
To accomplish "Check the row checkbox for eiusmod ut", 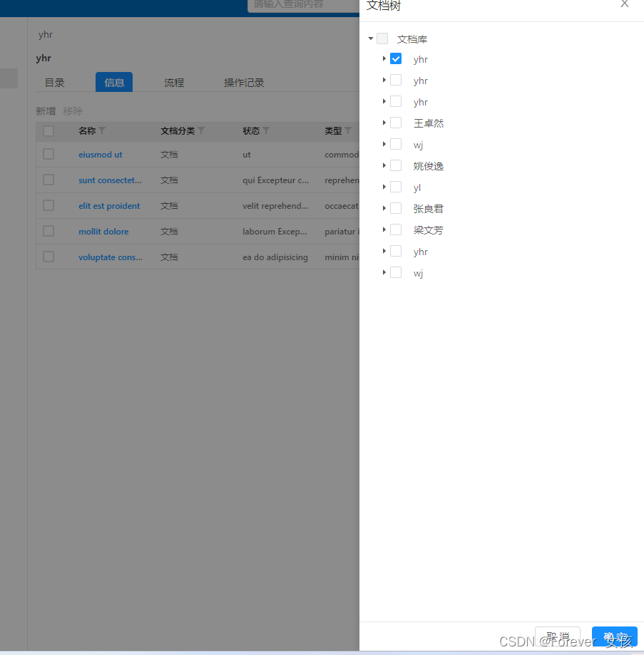I will click(x=48, y=154).
